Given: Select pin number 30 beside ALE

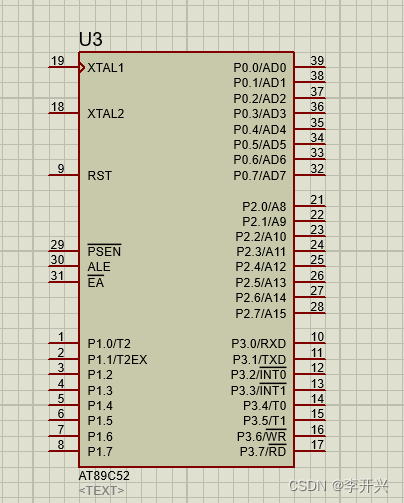Looking at the screenshot, I should pyautogui.click(x=57, y=260).
